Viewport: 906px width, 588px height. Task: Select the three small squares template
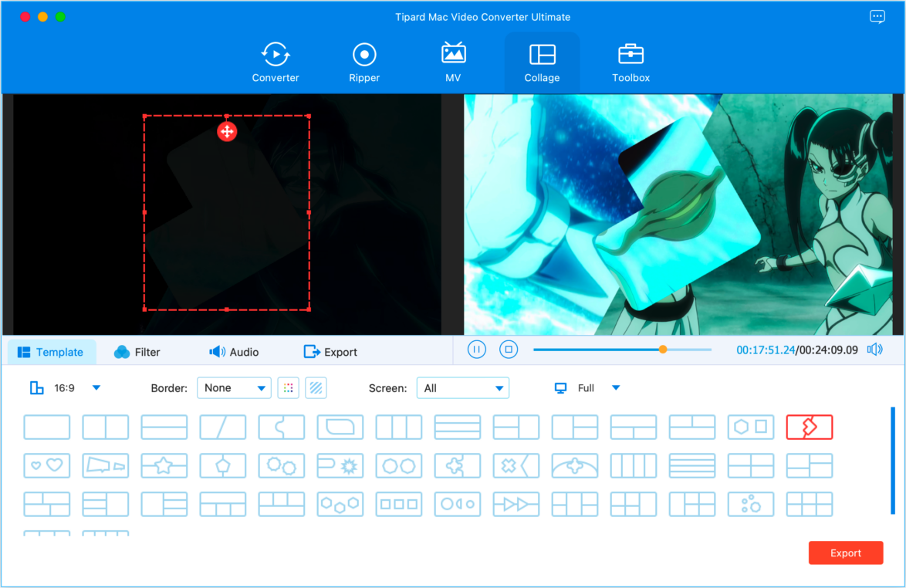click(399, 504)
